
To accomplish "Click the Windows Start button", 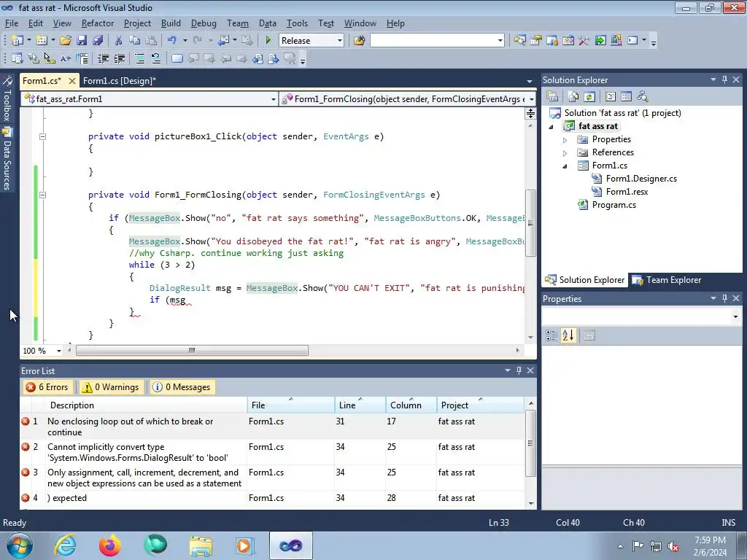I will [x=20, y=545].
